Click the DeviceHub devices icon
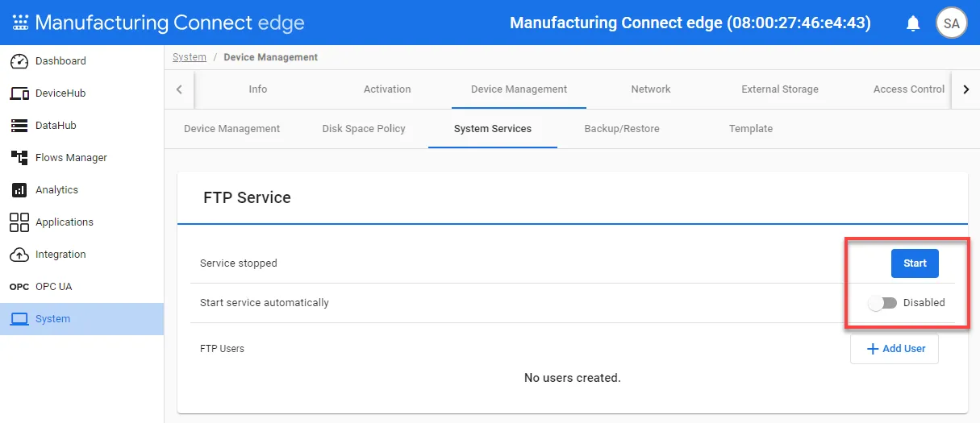Viewport: 980px width, 423px height. point(19,93)
